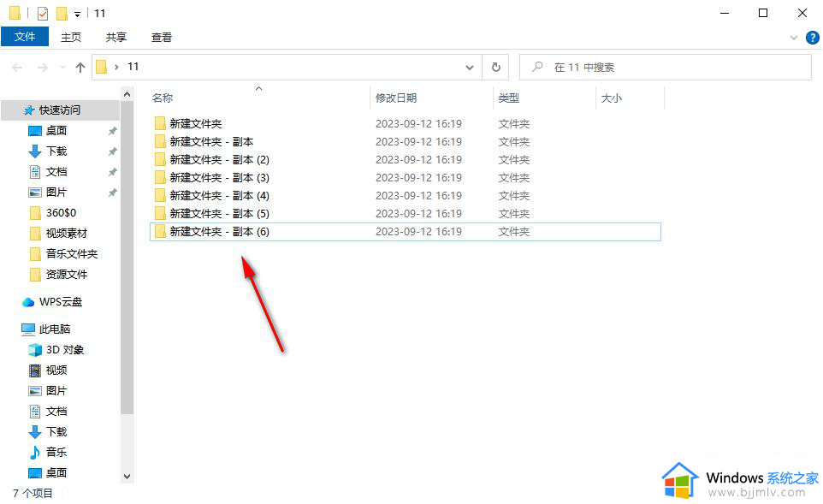The image size is (823, 504).
Task: Open 视频 under 此电脑
Action: [x=56, y=371]
